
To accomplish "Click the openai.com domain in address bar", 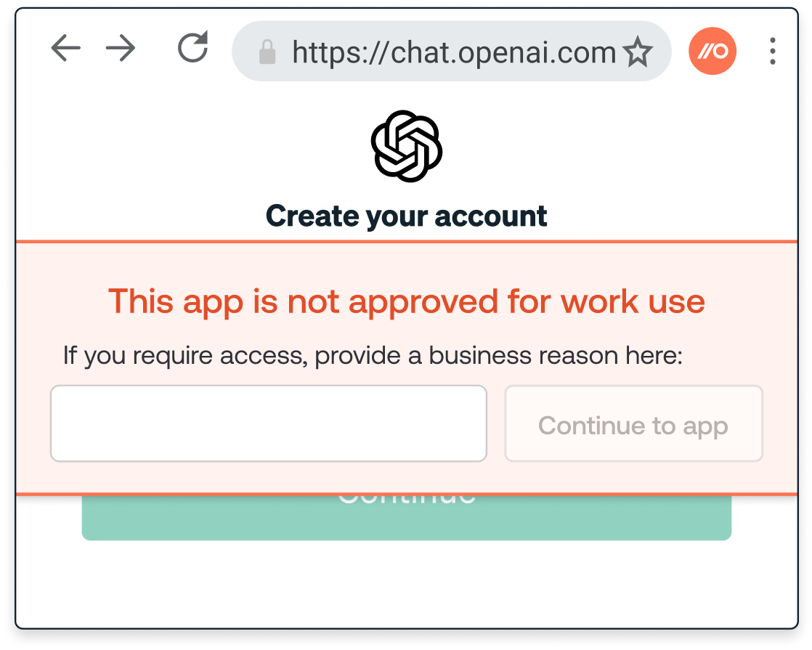I will click(537, 52).
